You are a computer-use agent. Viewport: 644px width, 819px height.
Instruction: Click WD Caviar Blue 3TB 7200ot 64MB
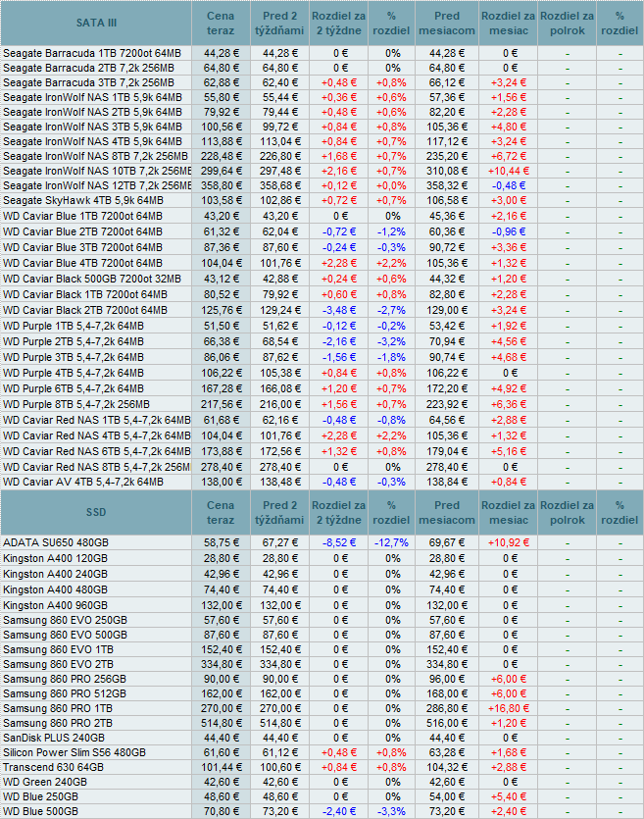pyautogui.click(x=82, y=247)
